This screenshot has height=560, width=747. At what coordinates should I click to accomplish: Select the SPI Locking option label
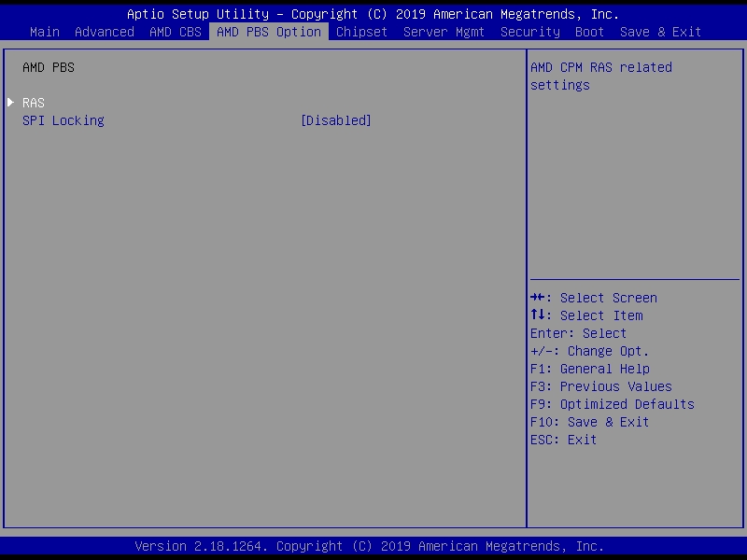[x=63, y=120]
